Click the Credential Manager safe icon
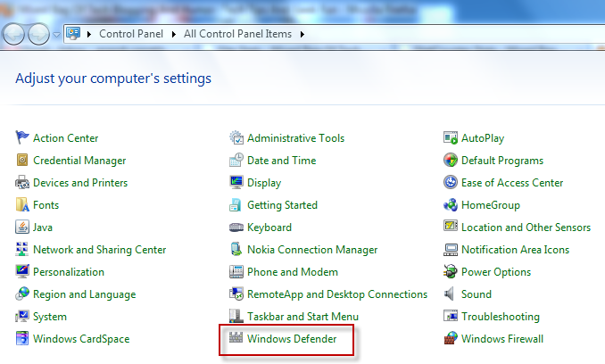The width and height of the screenshot is (605, 364). [x=22, y=160]
